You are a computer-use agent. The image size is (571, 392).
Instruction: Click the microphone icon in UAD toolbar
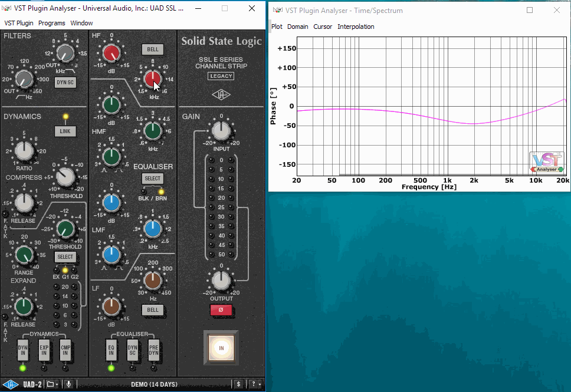[x=68, y=384]
